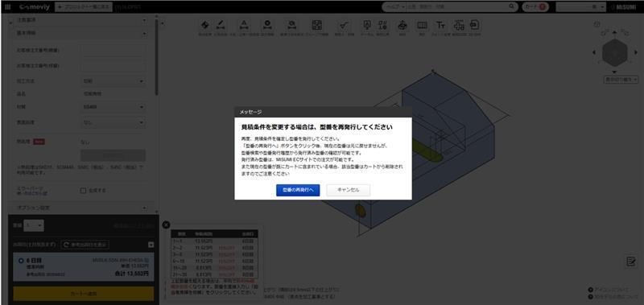Click first お客様注文番号 input field
This screenshot has width=644, height=305.
click(113, 51)
